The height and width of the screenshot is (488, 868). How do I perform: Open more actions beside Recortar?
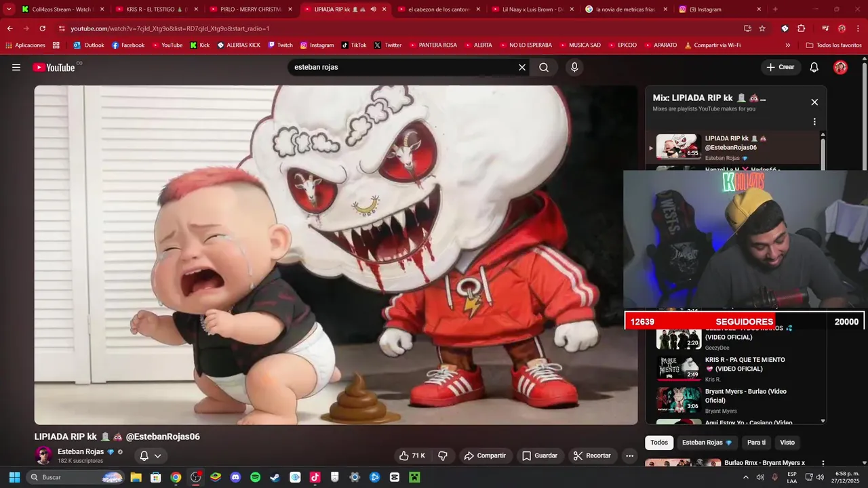click(630, 455)
